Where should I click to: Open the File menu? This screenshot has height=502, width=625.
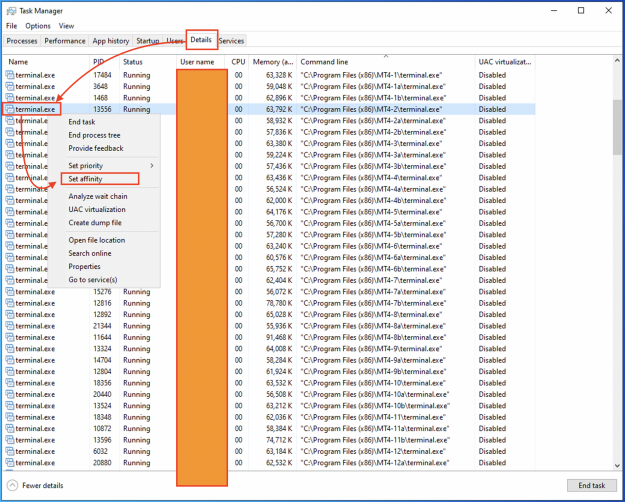(x=12, y=26)
